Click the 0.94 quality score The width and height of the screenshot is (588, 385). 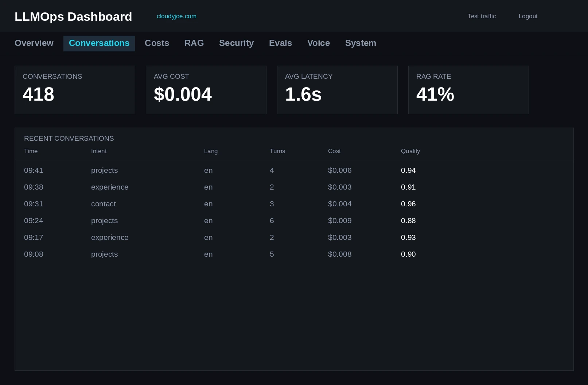click(x=408, y=170)
